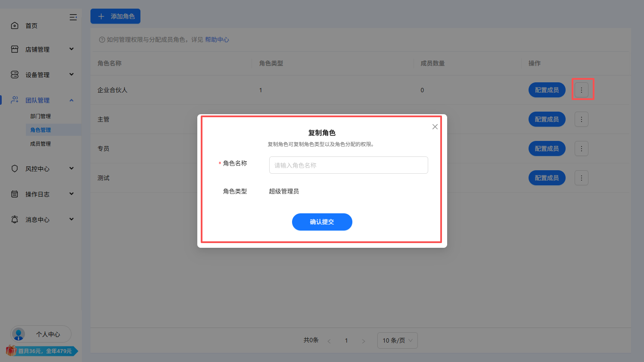This screenshot has width=644, height=362.
Task: Close the 复制角色 dialog with the X
Action: [x=435, y=126]
